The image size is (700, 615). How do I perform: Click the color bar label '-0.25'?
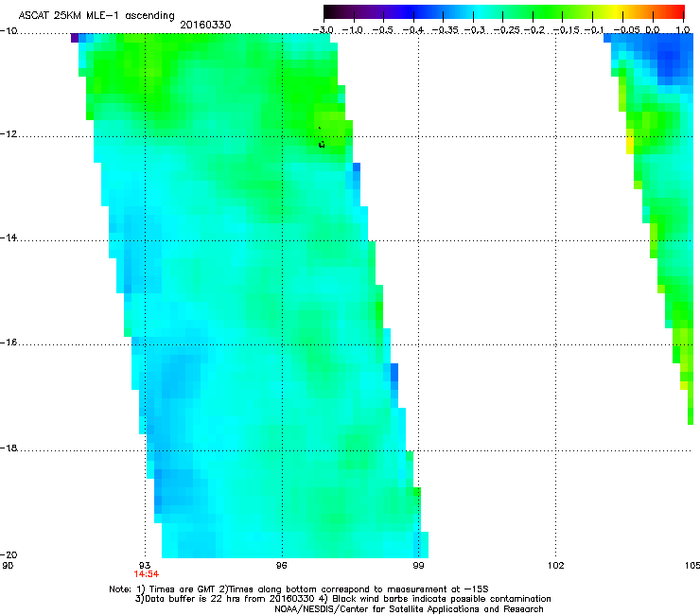click(506, 30)
